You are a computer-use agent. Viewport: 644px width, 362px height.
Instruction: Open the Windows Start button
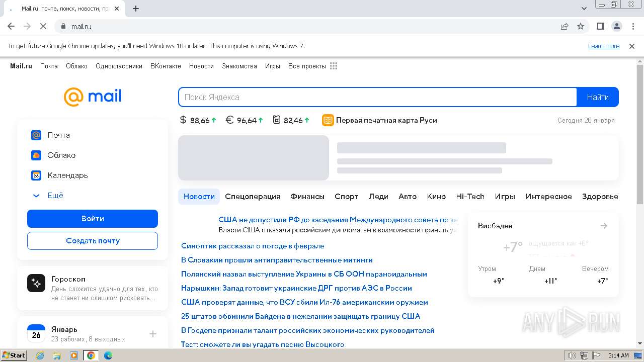(x=14, y=355)
